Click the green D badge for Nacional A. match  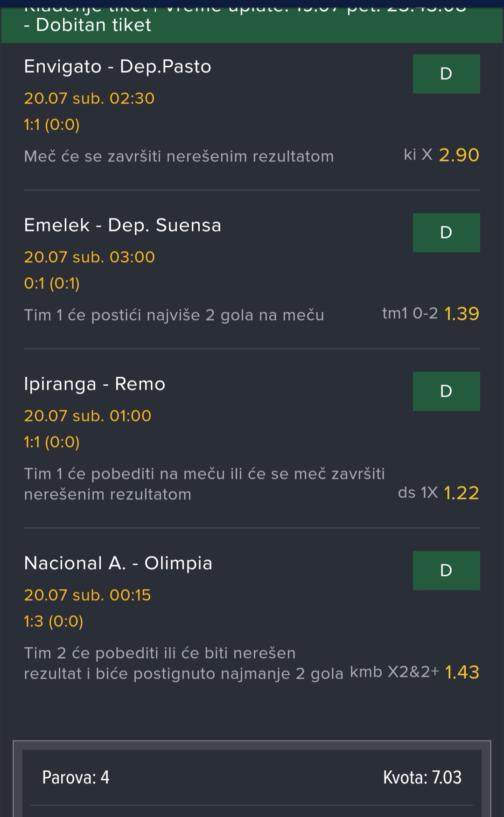[446, 570]
